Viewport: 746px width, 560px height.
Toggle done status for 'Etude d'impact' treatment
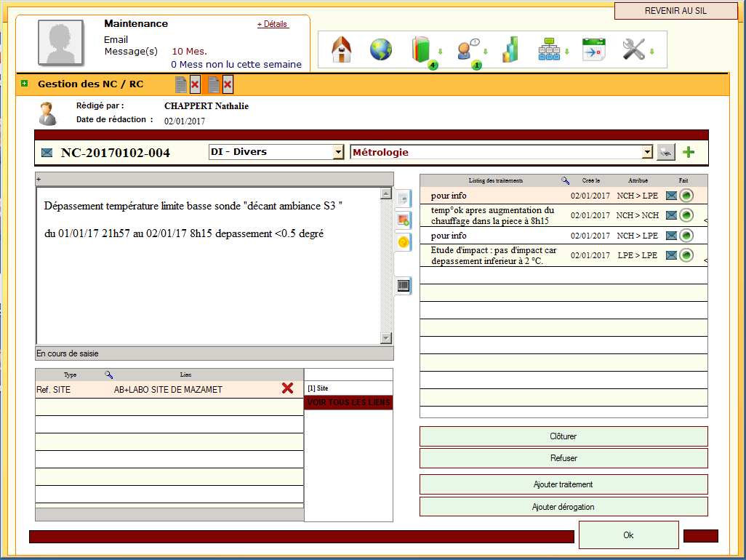(x=686, y=255)
